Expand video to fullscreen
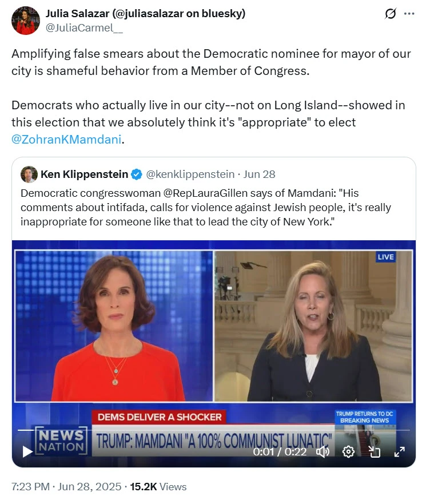This screenshot has height=504, width=426. 400,451
